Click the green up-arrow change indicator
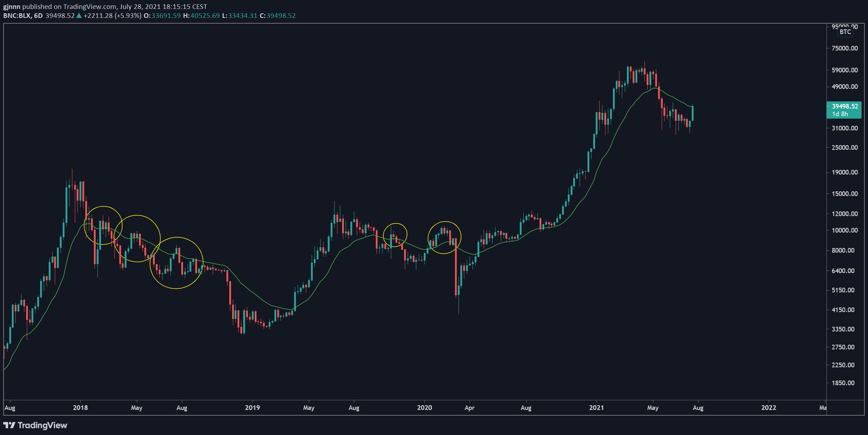Image resolution: width=868 pixels, height=435 pixels. [x=79, y=15]
